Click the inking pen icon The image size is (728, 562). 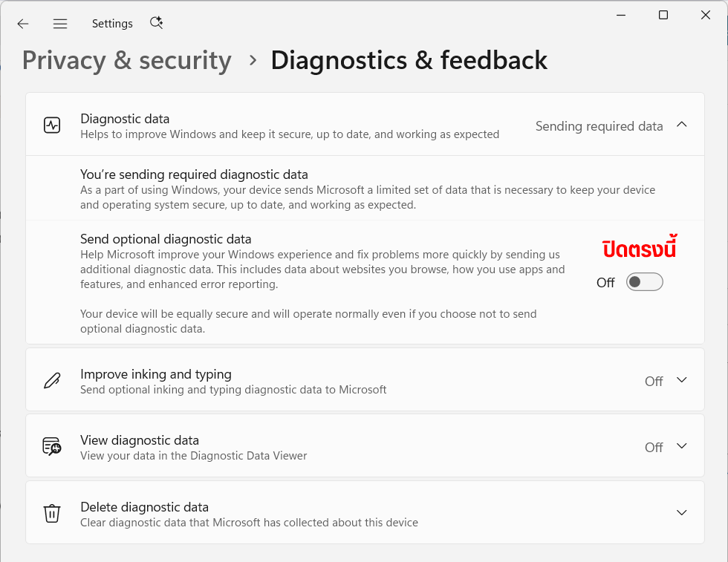coord(52,381)
